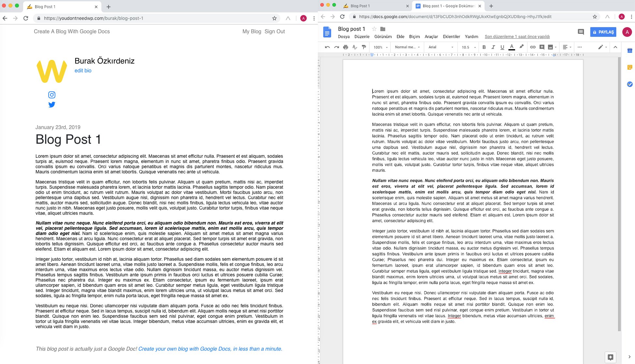Insert a comment in the document
The height and width of the screenshot is (364, 635).
click(x=541, y=47)
